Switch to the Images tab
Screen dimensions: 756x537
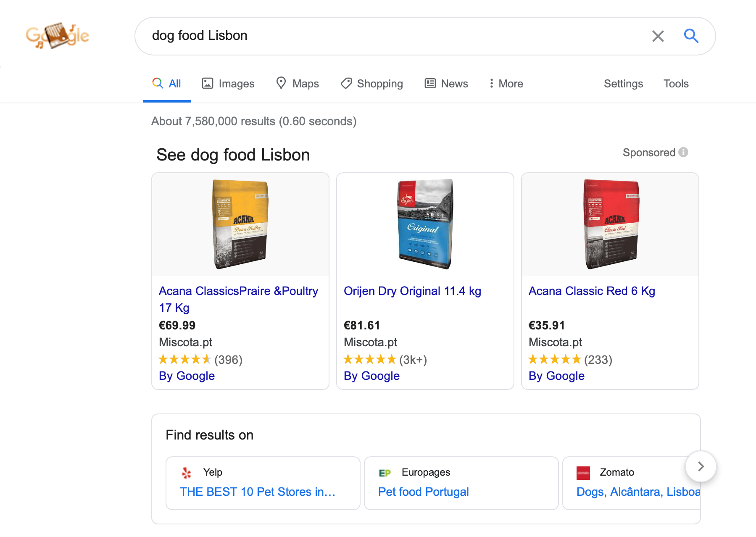(228, 84)
